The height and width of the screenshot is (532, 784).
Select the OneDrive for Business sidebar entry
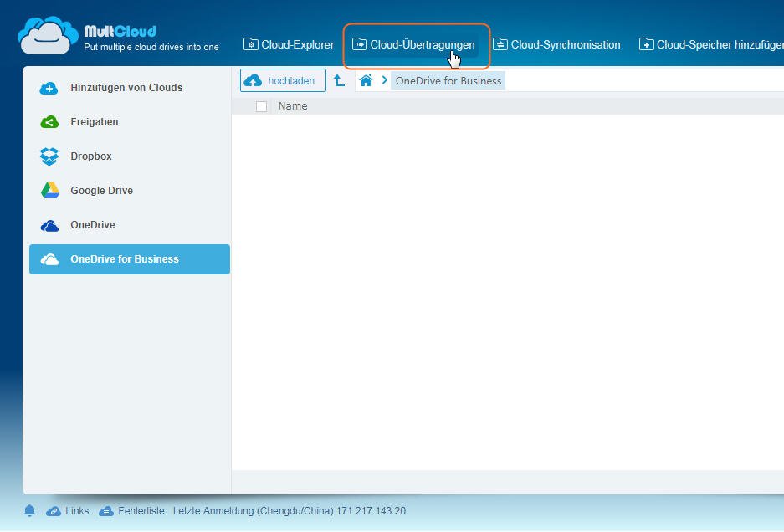click(130, 259)
